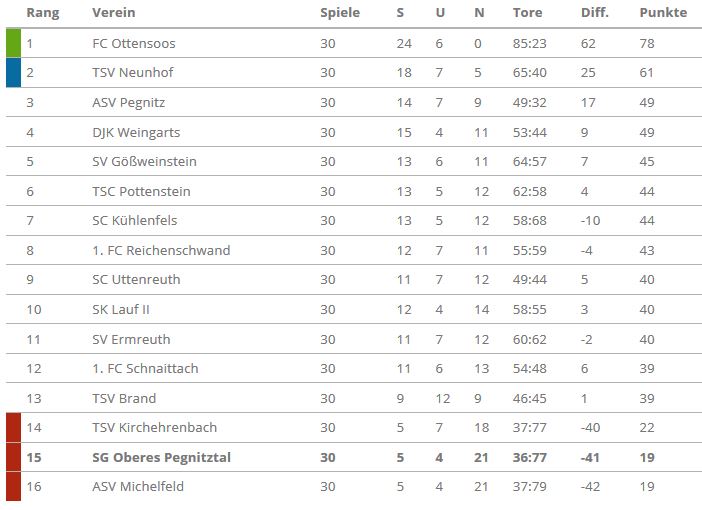Open DJK Weingarts club page
The width and height of the screenshot is (702, 510).
[x=136, y=133]
